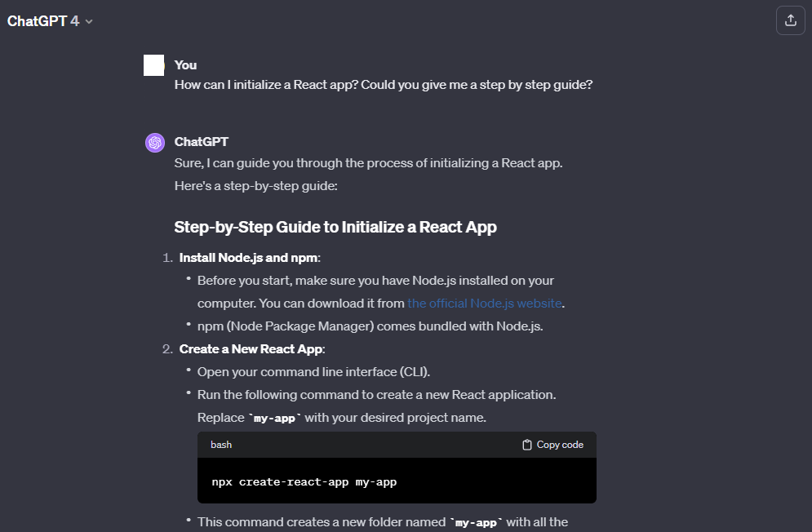Click the Open your command line interface bullet
Image resolution: width=812 pixels, height=532 pixels.
click(313, 372)
